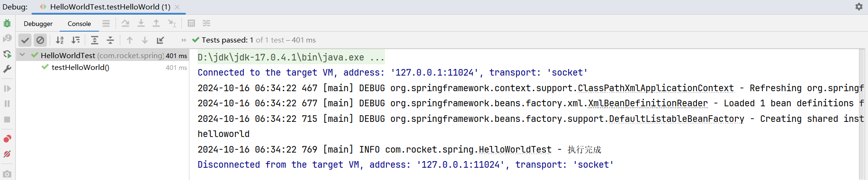
Task: Toggle Mute Breakpoints icon
Action: 7,154
